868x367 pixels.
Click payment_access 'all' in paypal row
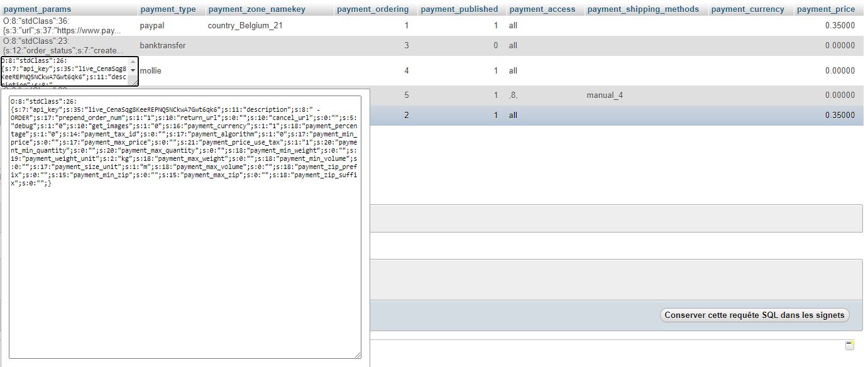pyautogui.click(x=514, y=26)
